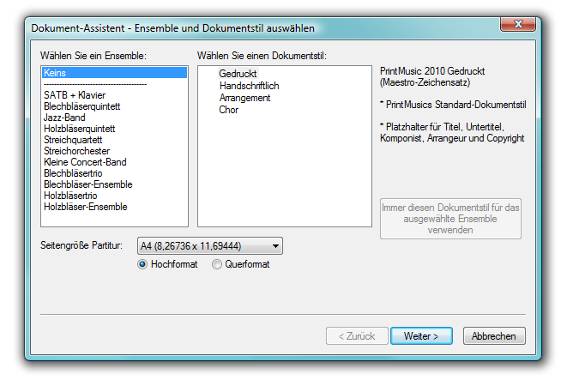Pick the Chor document style
This screenshot has width=573, height=392.
[229, 110]
